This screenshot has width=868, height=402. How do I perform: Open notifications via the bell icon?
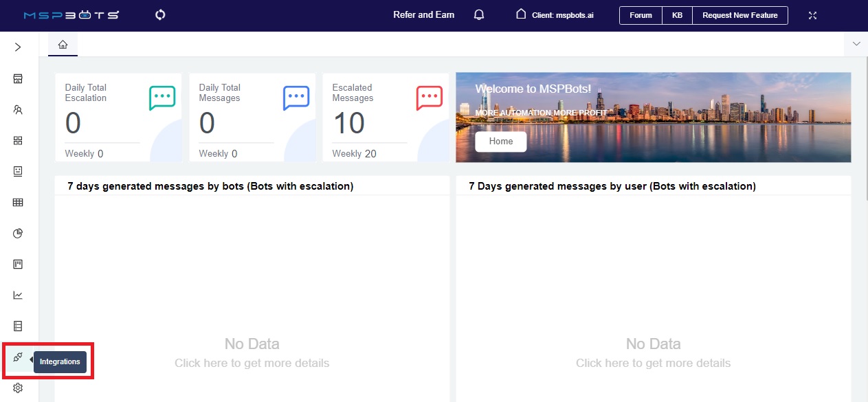pyautogui.click(x=478, y=14)
